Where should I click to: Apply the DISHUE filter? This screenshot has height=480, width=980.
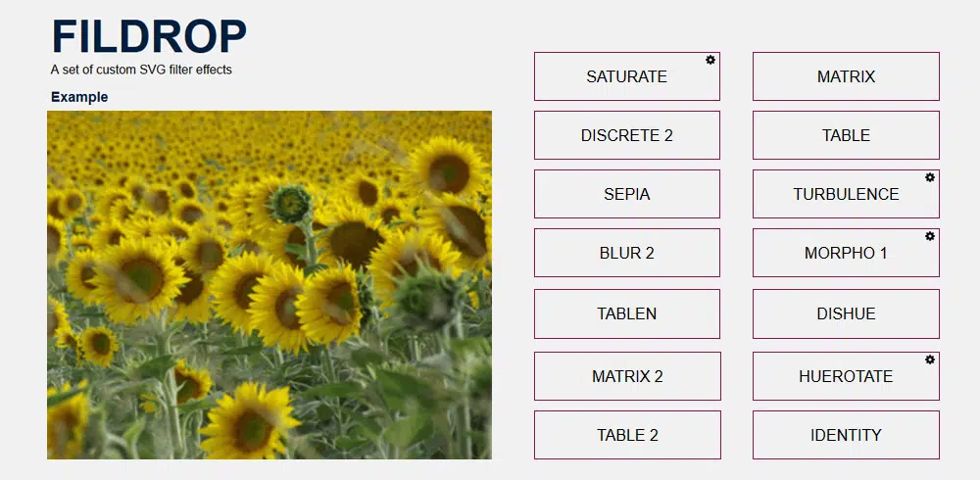(846, 313)
